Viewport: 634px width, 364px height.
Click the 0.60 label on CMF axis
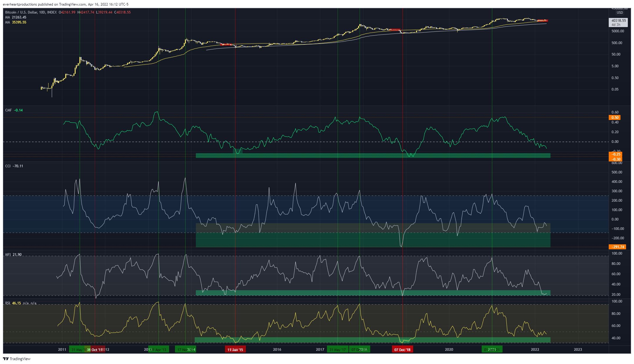pos(615,112)
